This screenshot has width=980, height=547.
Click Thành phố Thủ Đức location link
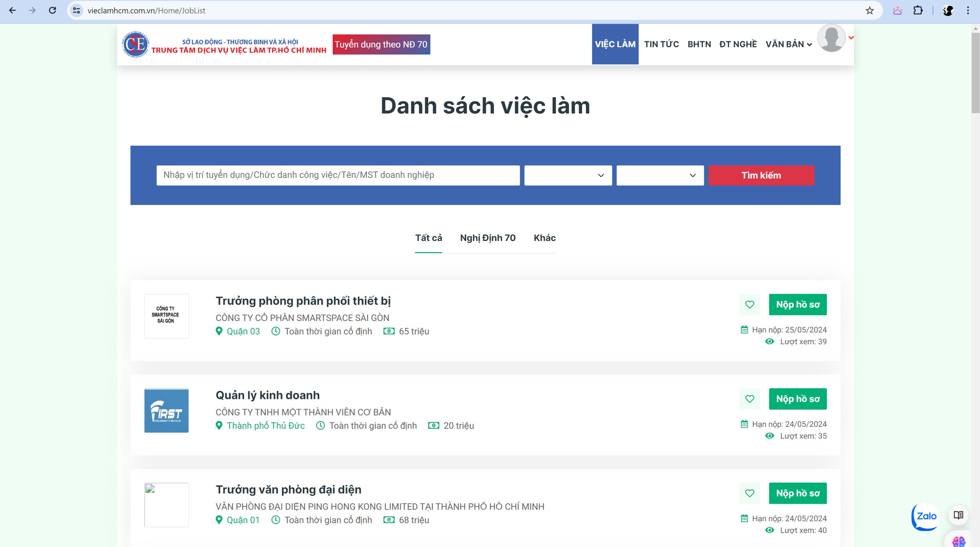(266, 425)
